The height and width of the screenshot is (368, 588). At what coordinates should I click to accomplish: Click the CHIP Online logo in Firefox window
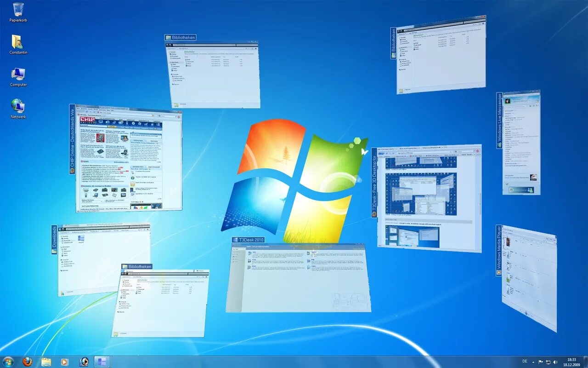pyautogui.click(x=88, y=121)
